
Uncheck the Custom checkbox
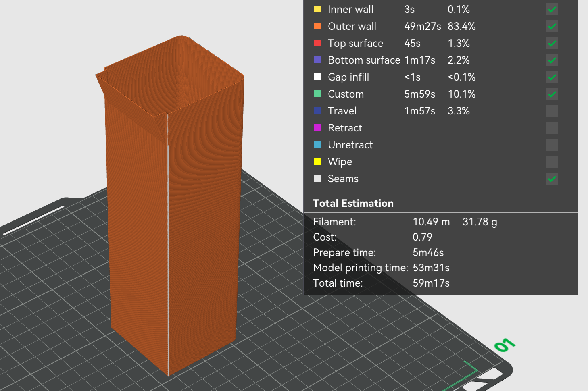[552, 94]
